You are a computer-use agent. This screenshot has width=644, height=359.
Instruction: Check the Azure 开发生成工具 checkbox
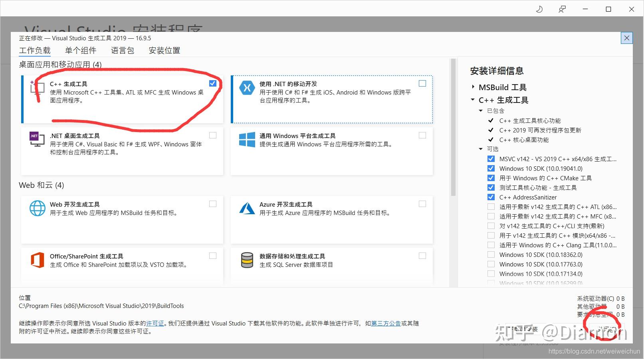coord(422,204)
